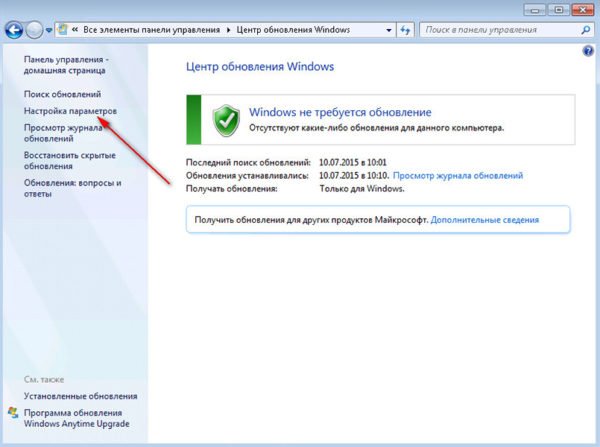
Task: Open Help with the blue question icon
Action: (588, 51)
